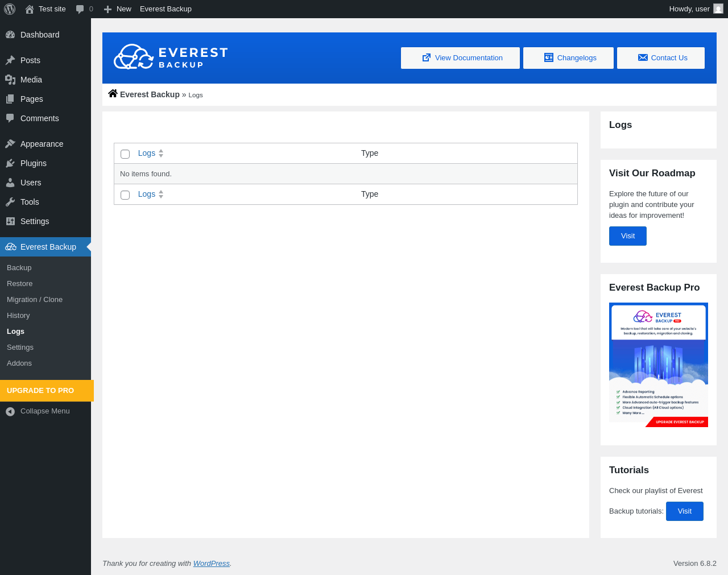Click the Collapse Menu arrow icon
Screen dimensions: 728x575
point(10,411)
